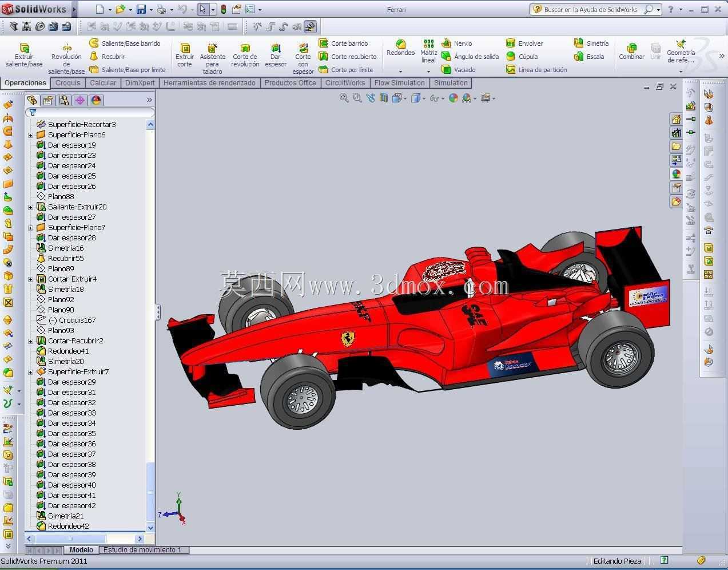
Task: Expand Superficie-Plano7 feature node
Action: coord(31,228)
